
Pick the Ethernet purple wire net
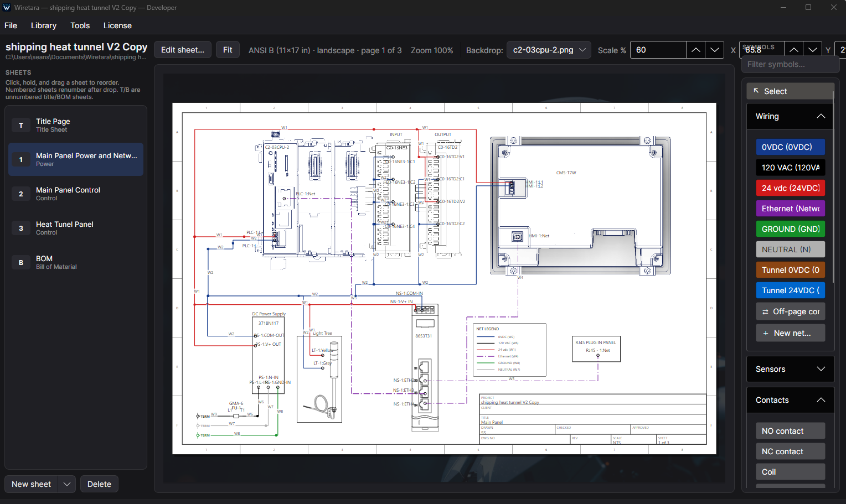pos(790,209)
